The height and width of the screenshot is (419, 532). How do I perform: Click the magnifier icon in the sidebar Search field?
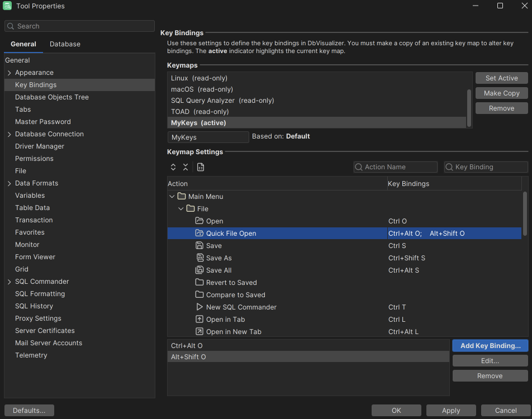point(11,26)
